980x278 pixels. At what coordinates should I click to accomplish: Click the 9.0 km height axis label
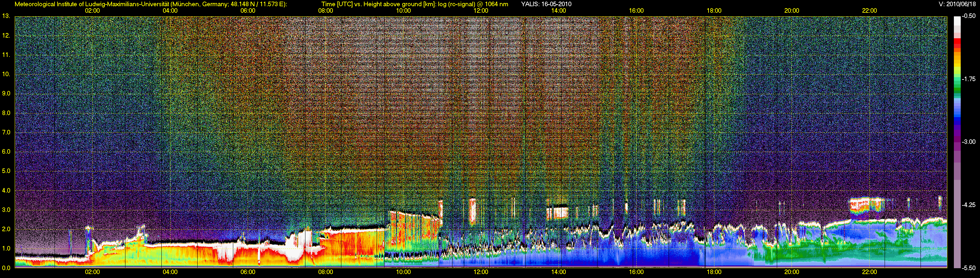pyautogui.click(x=6, y=94)
